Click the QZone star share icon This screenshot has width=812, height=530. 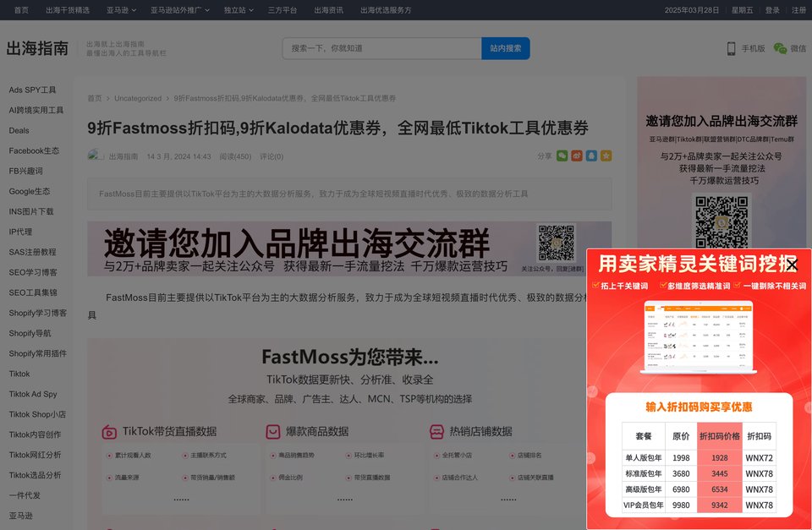tap(606, 156)
